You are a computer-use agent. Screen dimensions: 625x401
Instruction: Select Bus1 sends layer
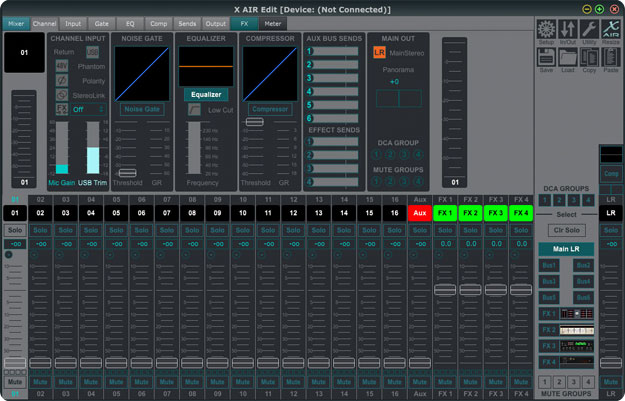(549, 265)
